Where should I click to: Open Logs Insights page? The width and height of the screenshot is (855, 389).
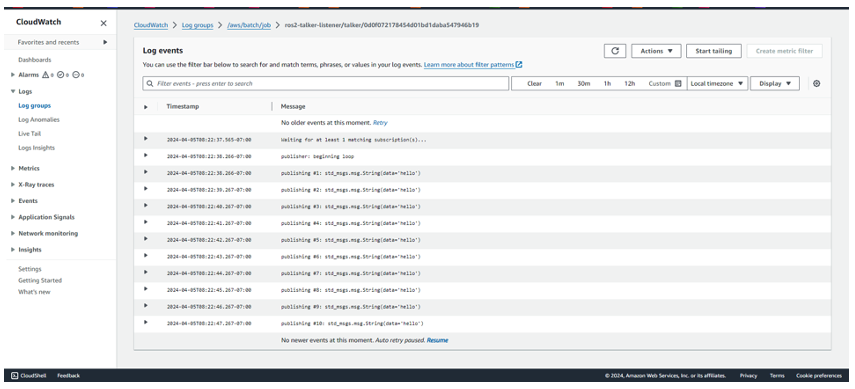tap(37, 148)
